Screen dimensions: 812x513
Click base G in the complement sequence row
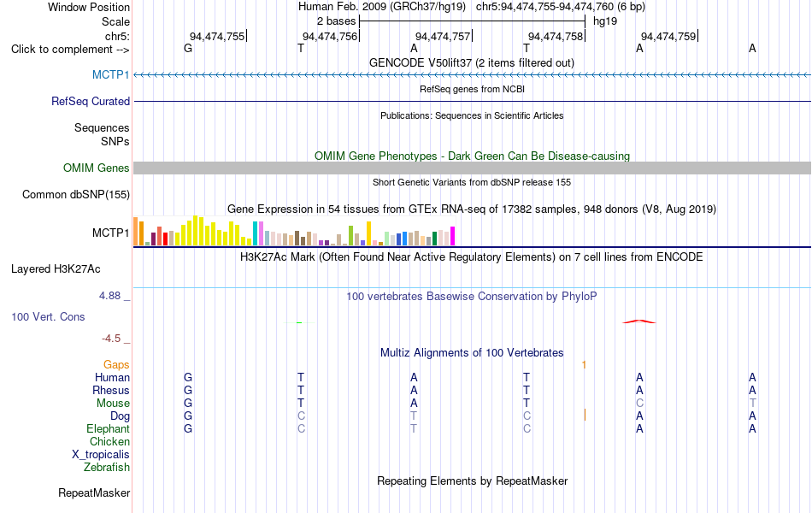coord(188,48)
